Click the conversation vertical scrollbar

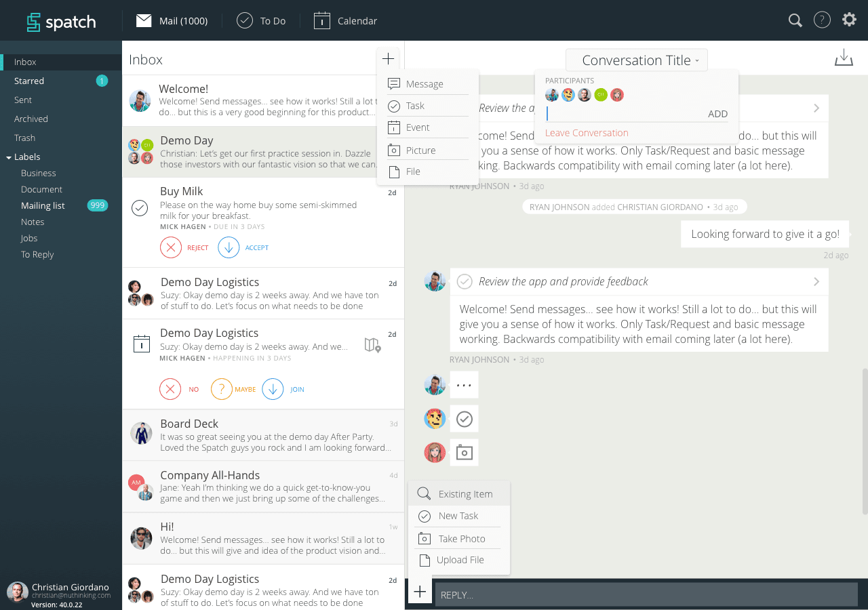(865, 441)
